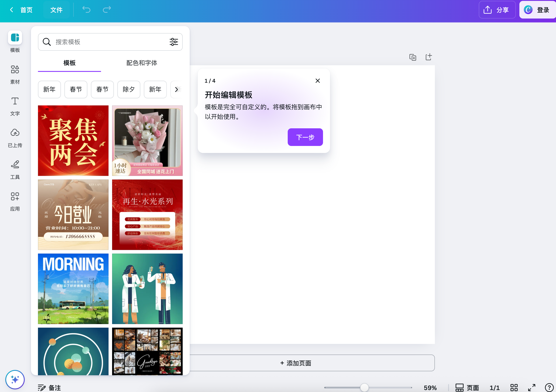Toggle the grid view icon at bottom
The image size is (556, 392).
(514, 387)
